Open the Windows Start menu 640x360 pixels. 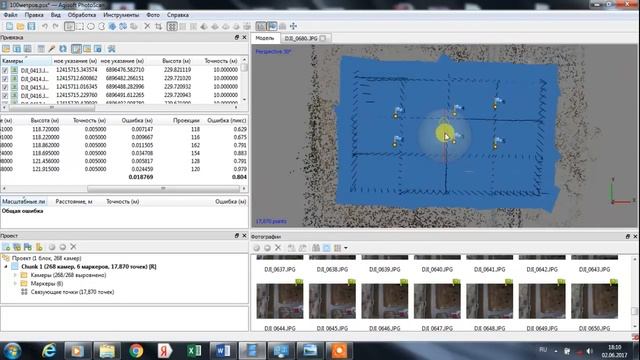click(x=12, y=351)
